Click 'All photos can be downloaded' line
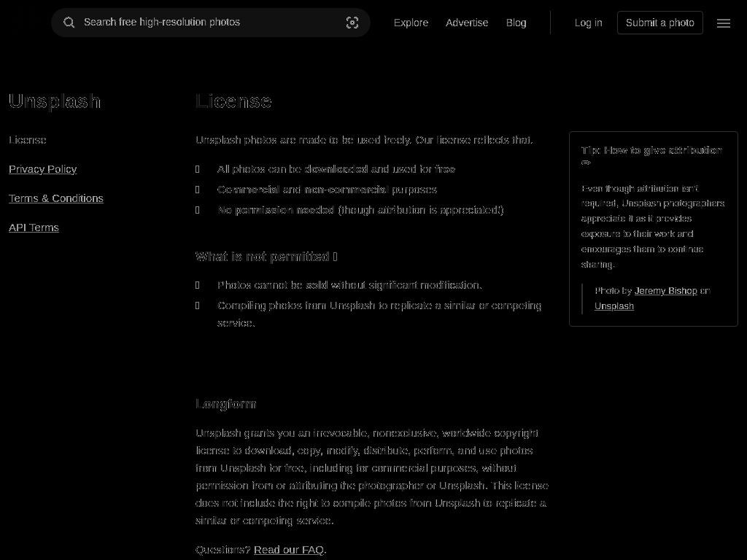The image size is (747, 560). click(x=336, y=169)
